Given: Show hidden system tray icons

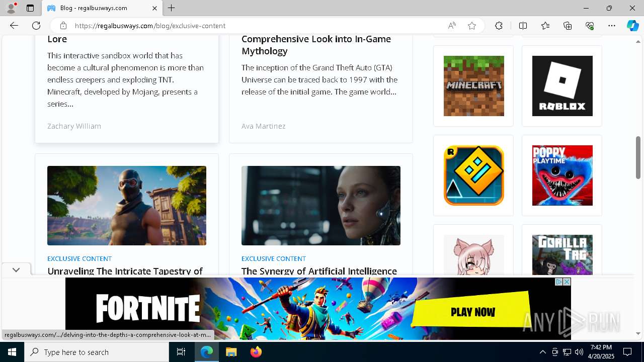Looking at the screenshot, I should point(542,352).
